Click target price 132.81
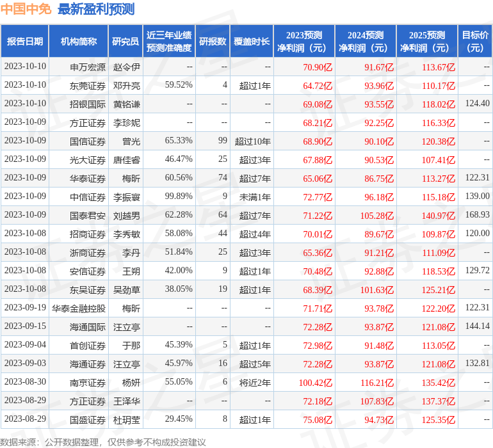The image size is (493, 448). (477, 363)
